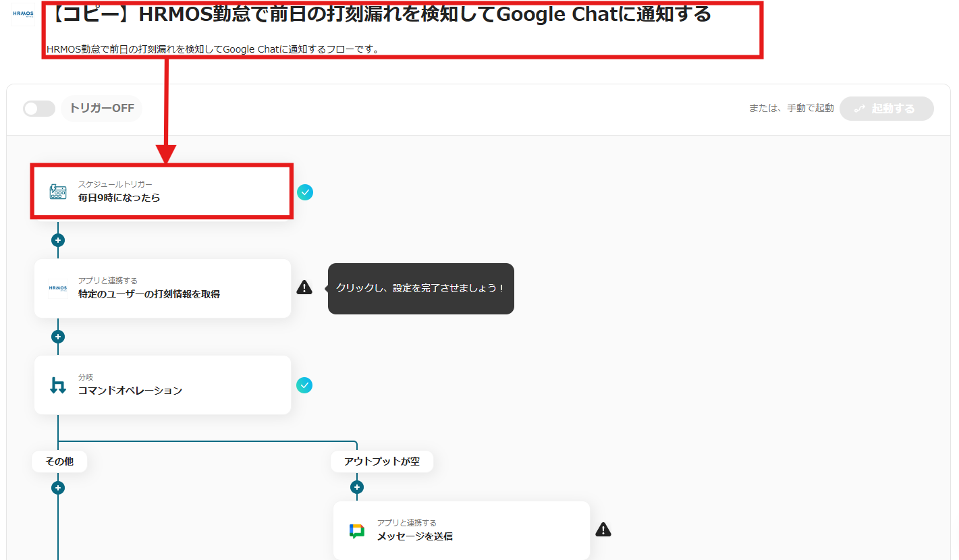Add a step below the schedule trigger
The height and width of the screenshot is (560, 959).
pyautogui.click(x=58, y=240)
